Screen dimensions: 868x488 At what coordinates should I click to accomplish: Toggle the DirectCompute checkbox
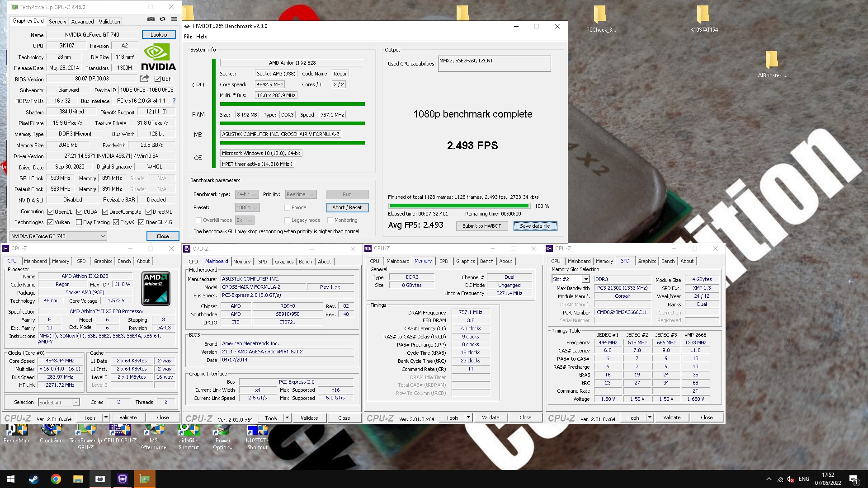105,212
